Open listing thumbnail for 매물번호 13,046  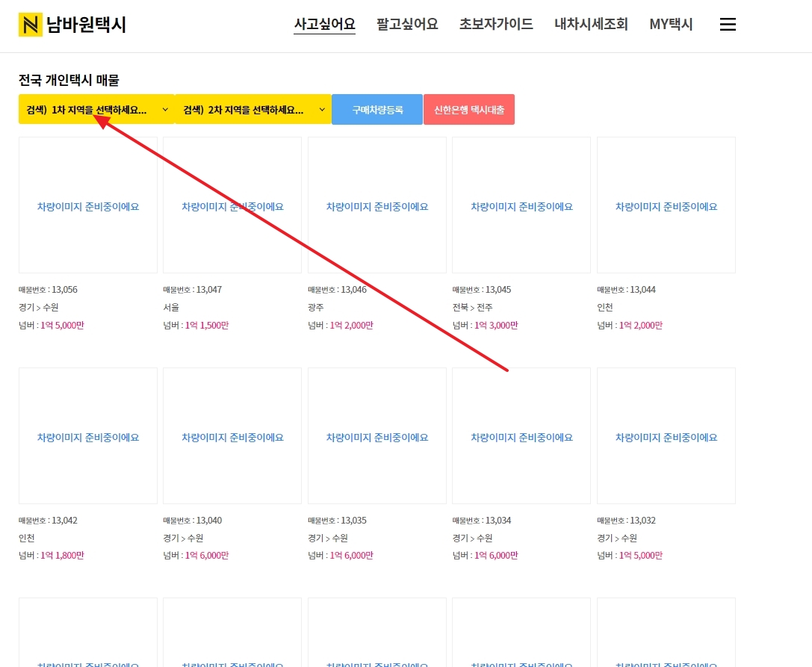377,205
